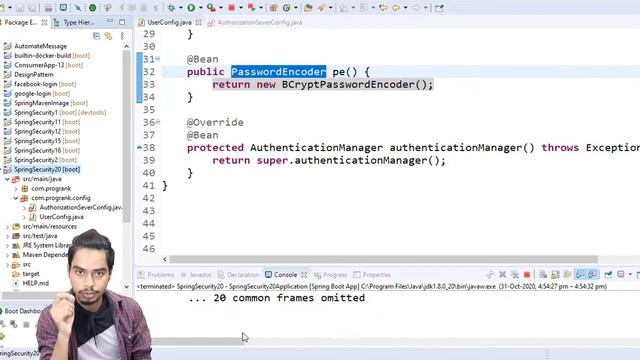
Task: Open Package Explorer view menu dots
Action: (x=122, y=36)
